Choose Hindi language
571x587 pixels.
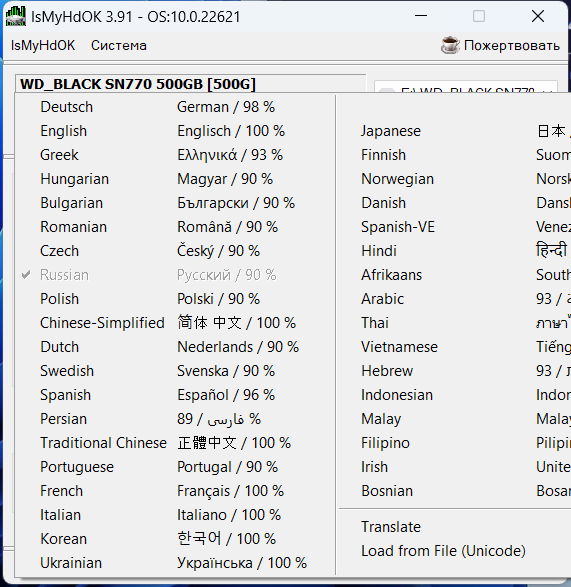point(455,251)
